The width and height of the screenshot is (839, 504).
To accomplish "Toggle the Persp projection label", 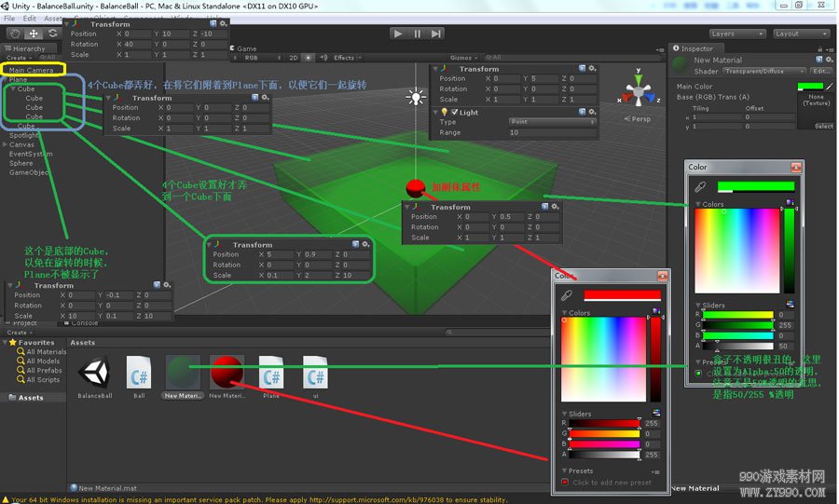I will click(638, 118).
